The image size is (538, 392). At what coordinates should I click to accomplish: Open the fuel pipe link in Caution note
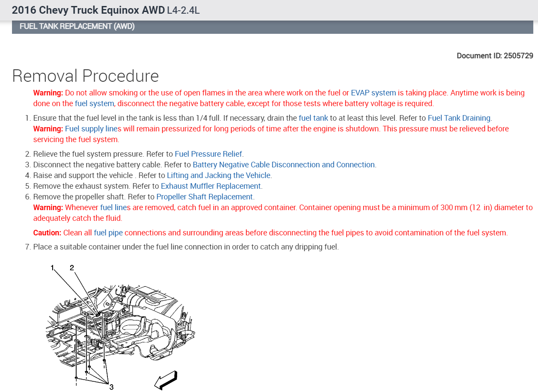tap(108, 233)
